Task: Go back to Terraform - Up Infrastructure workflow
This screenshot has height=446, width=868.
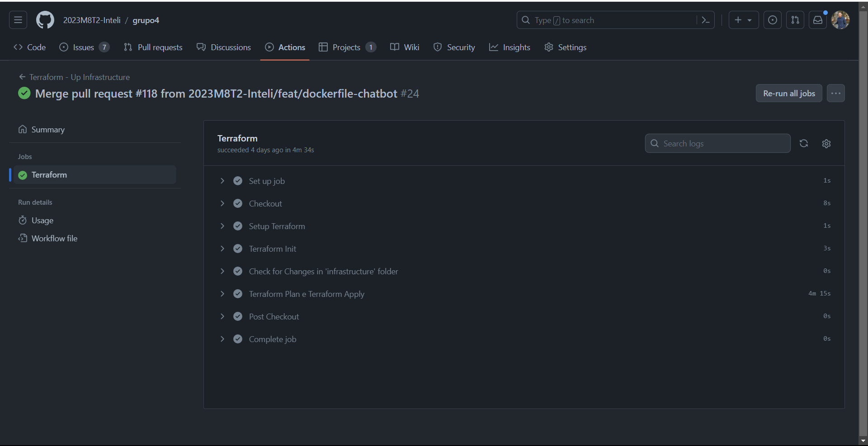Action: pyautogui.click(x=74, y=77)
